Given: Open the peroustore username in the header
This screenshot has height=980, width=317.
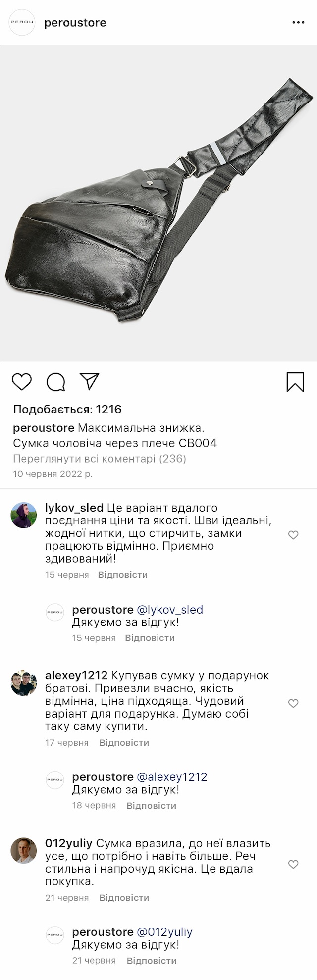Looking at the screenshot, I should point(75,23).
